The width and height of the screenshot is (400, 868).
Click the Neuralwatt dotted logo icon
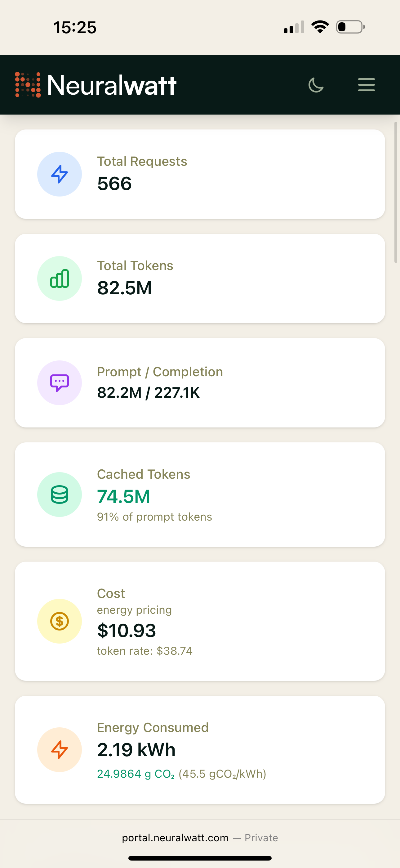coord(28,85)
